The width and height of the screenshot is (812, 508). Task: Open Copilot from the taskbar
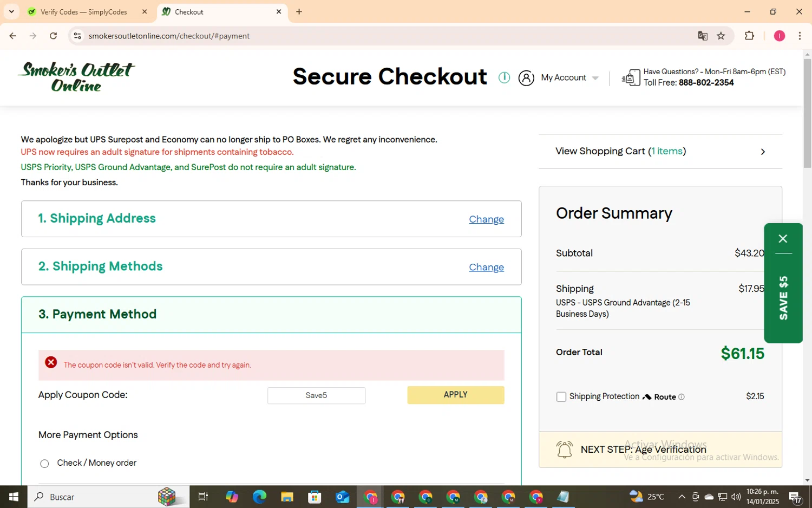click(x=232, y=497)
